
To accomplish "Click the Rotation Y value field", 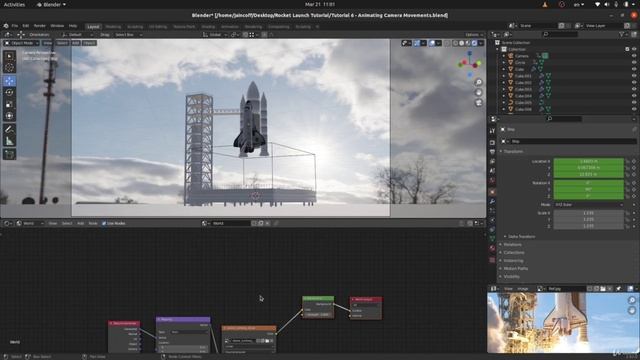I will pos(589,189).
